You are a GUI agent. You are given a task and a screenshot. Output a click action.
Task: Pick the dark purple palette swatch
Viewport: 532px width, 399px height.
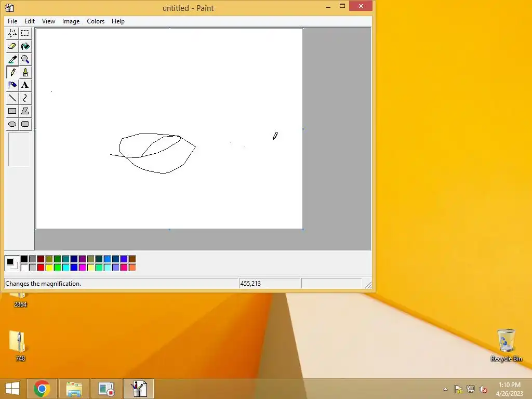[83, 259]
